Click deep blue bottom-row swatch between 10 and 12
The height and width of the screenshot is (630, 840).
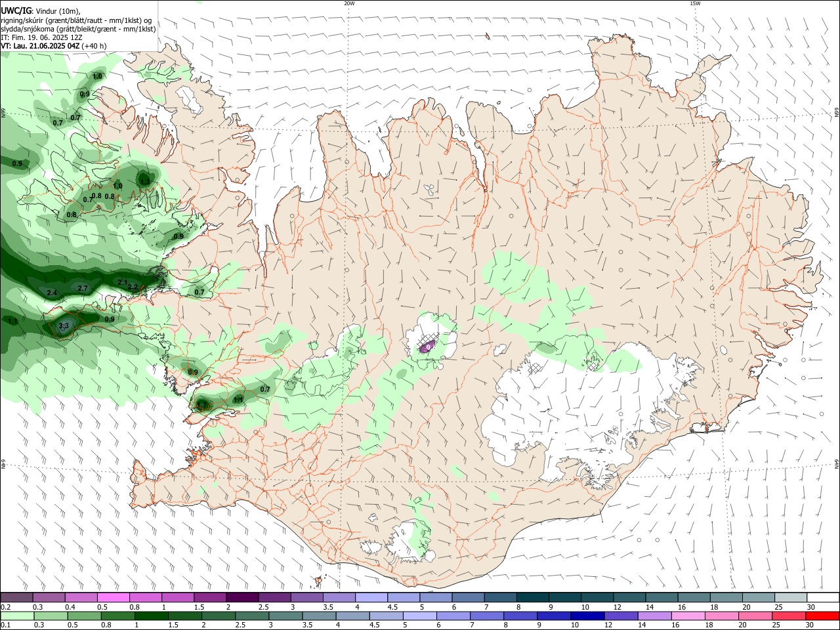(x=587, y=616)
